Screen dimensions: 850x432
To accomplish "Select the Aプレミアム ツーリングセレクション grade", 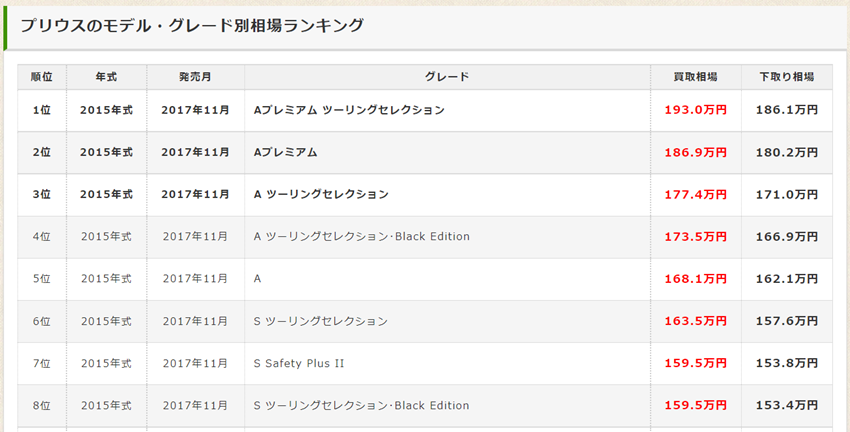I will point(349,110).
